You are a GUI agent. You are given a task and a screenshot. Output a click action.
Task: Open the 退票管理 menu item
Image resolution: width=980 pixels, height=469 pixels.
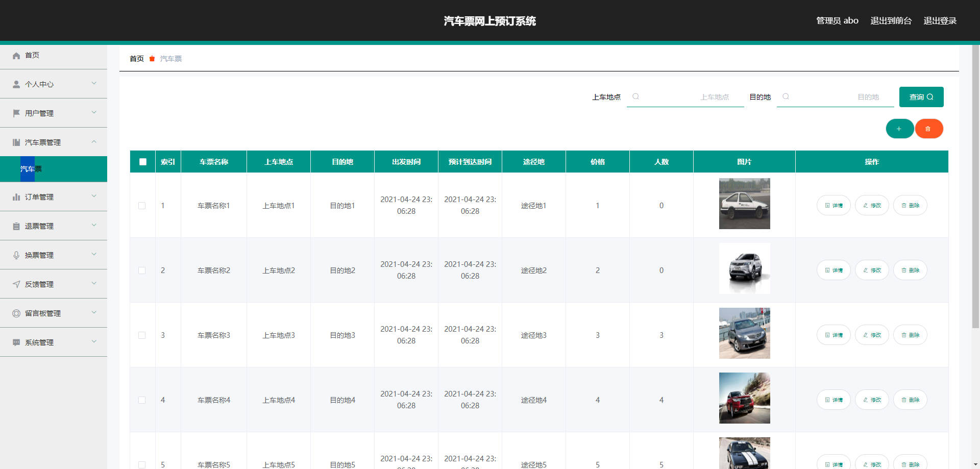[54, 226]
